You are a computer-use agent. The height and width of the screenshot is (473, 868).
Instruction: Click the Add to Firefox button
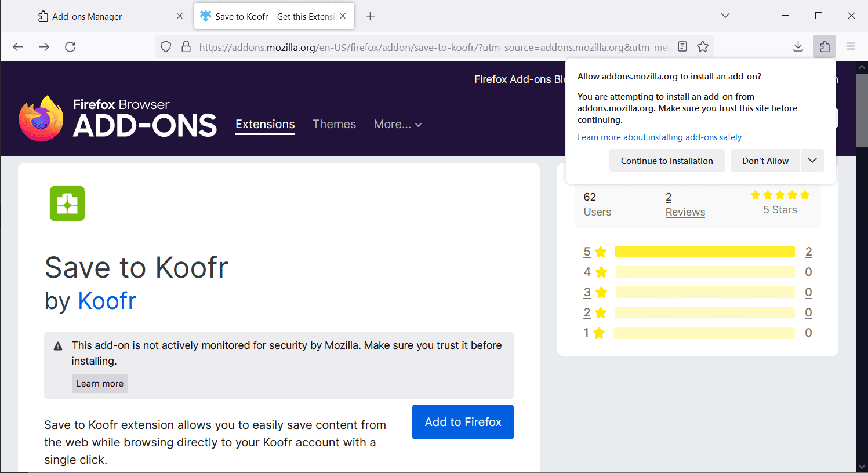point(463,422)
